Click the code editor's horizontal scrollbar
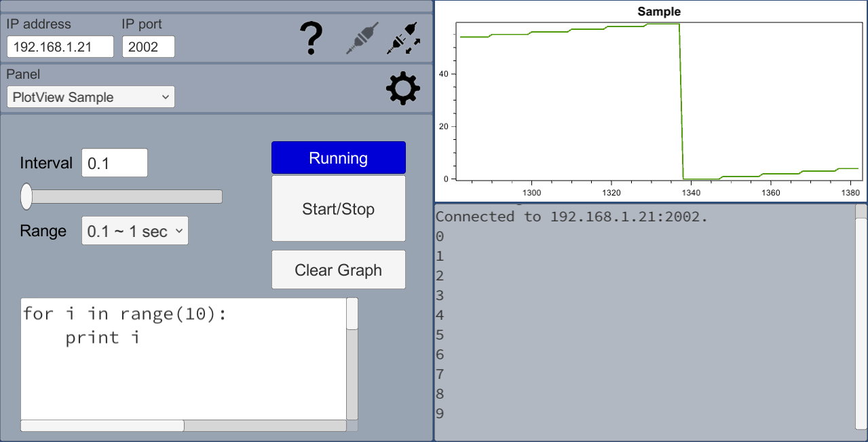The height and width of the screenshot is (442, 868). pos(102,426)
